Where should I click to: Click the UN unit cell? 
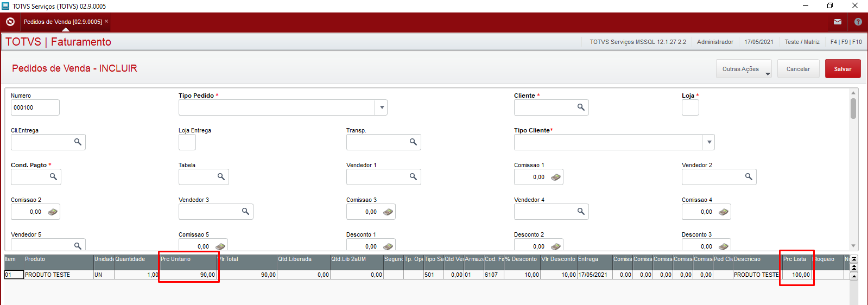pos(104,275)
